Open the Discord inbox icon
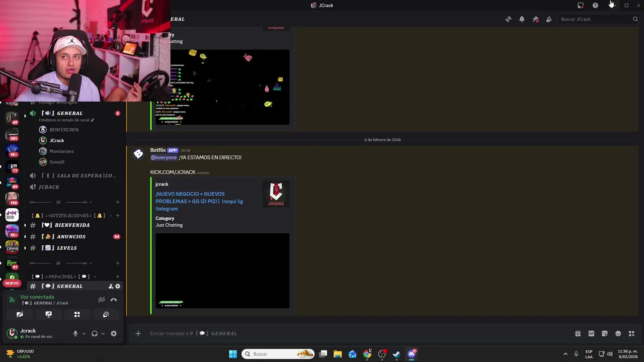The height and width of the screenshot is (362, 644). pyautogui.click(x=581, y=5)
